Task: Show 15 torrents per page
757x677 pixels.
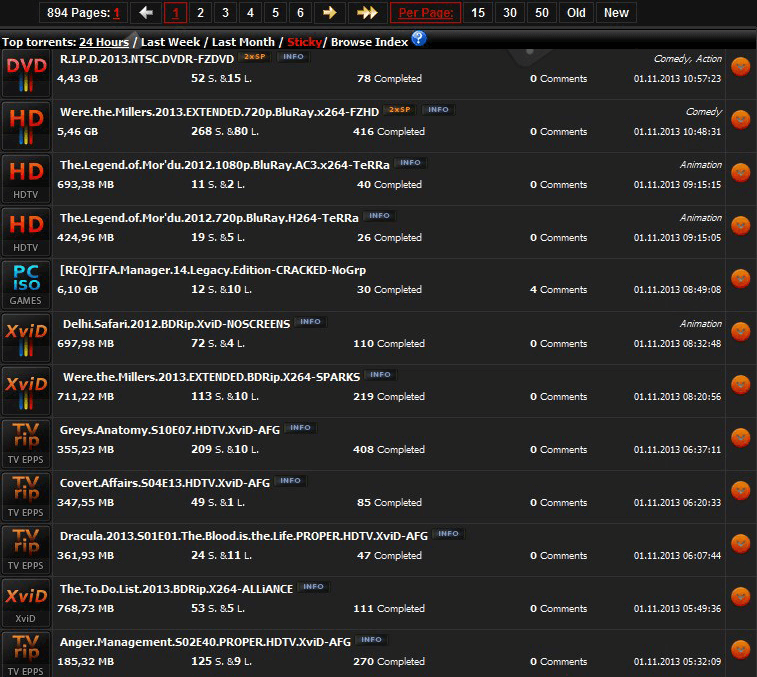Action: click(478, 13)
